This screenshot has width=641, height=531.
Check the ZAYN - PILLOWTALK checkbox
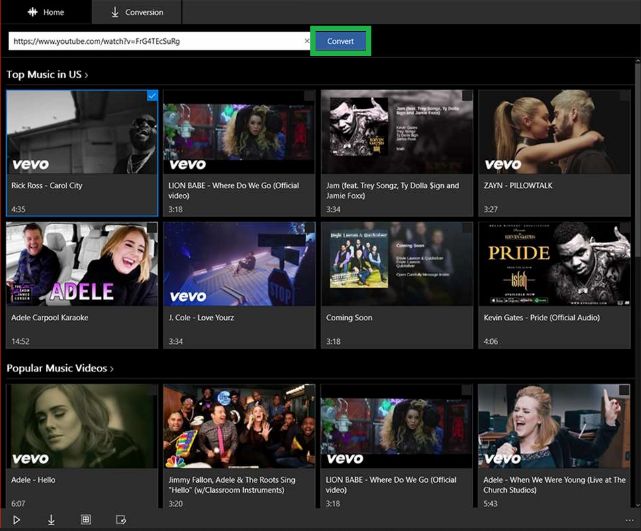(x=624, y=96)
